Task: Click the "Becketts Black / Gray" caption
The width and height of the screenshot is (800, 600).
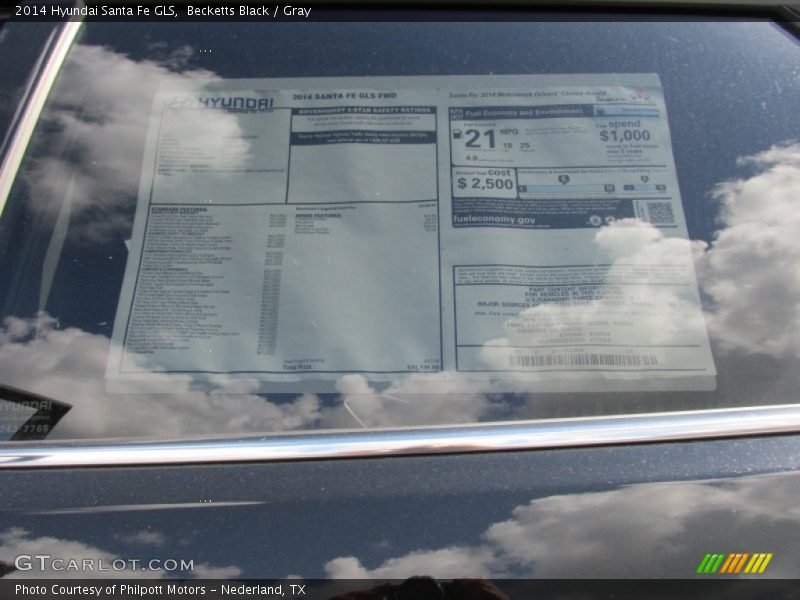Action: pyautogui.click(x=249, y=11)
